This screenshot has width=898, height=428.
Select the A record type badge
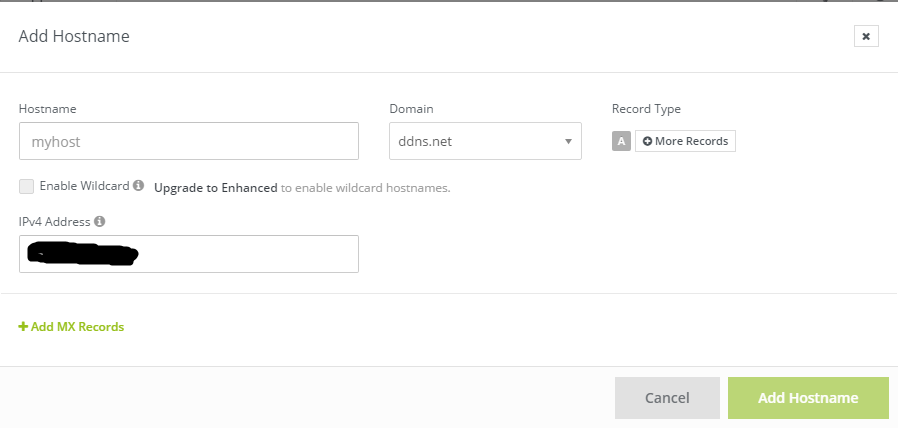[621, 141]
